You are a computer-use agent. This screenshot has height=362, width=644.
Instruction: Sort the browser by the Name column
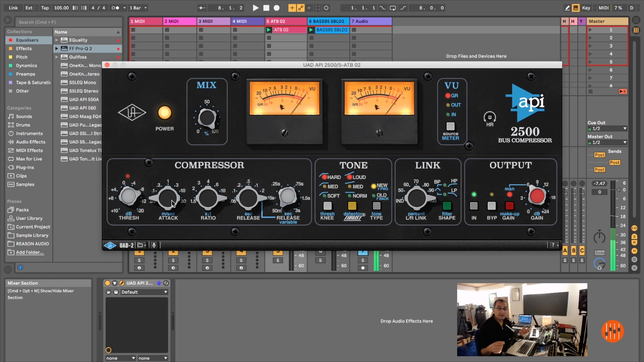[x=87, y=32]
